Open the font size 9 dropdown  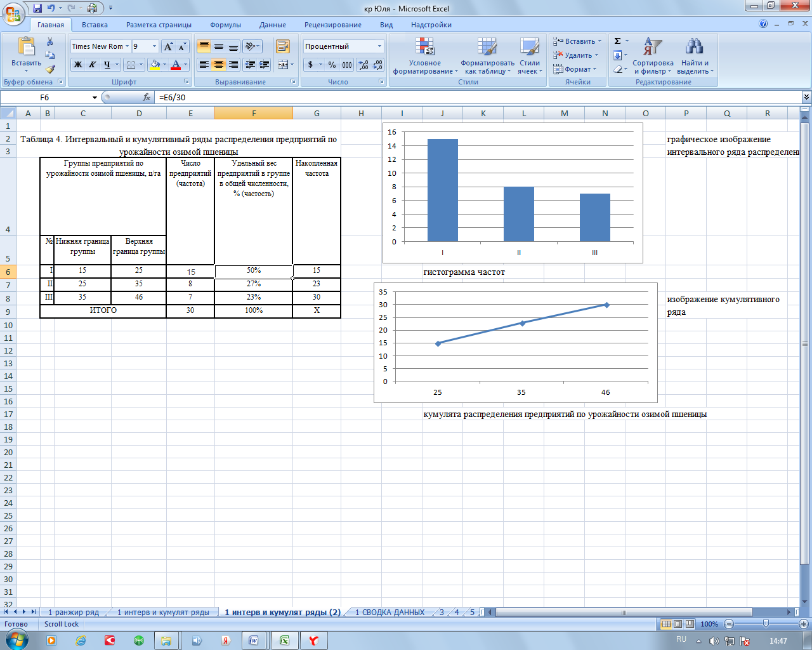(x=154, y=46)
